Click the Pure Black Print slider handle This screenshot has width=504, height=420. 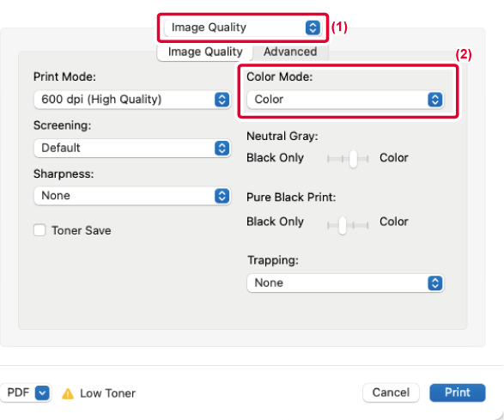pos(343,225)
